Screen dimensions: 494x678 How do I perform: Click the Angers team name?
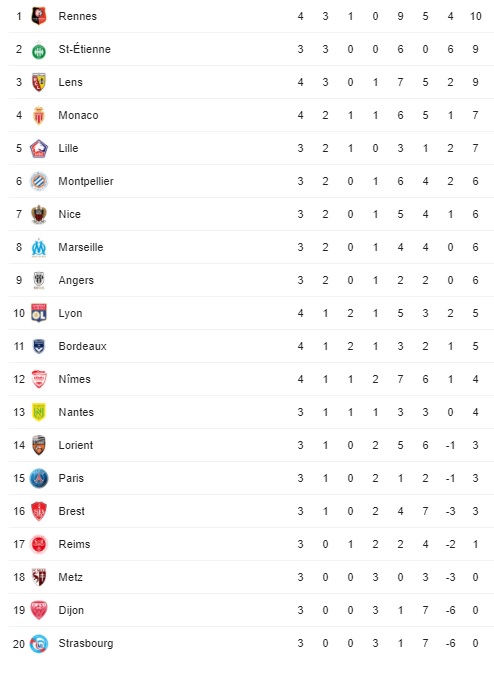click(x=76, y=280)
